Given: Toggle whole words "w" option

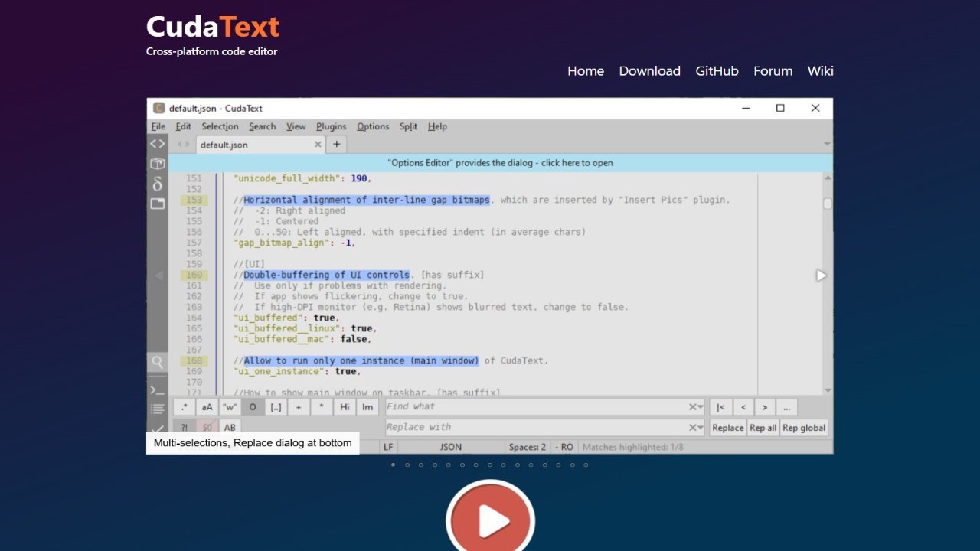Looking at the screenshot, I should [230, 407].
